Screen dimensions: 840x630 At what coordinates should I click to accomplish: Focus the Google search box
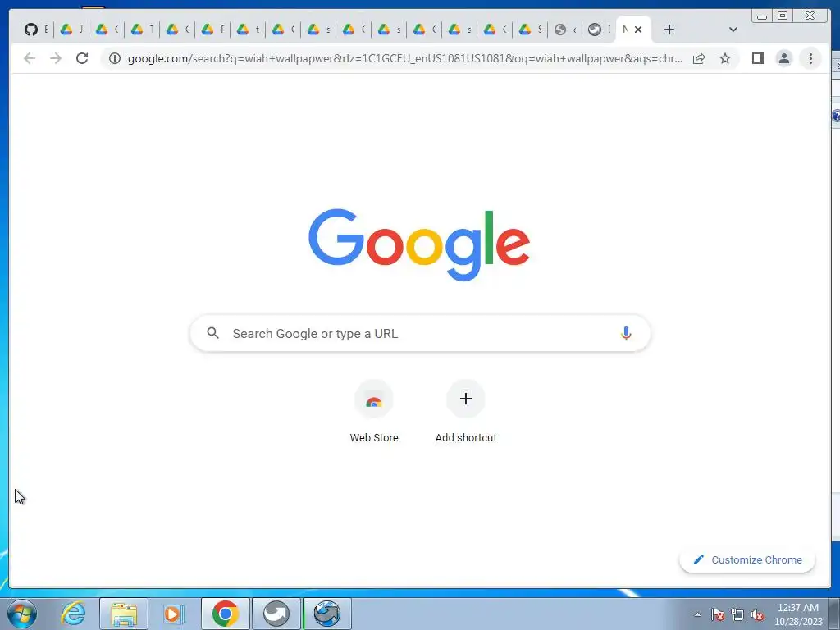coord(420,333)
